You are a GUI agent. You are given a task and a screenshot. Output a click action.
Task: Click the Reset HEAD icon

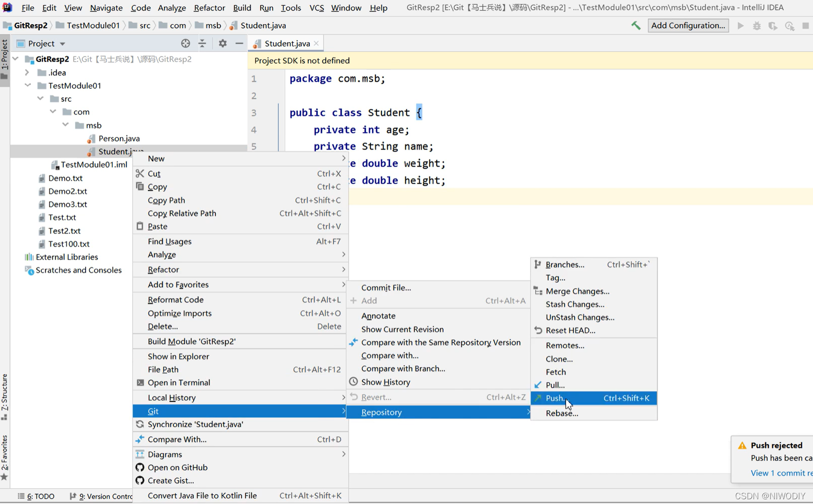tap(538, 330)
